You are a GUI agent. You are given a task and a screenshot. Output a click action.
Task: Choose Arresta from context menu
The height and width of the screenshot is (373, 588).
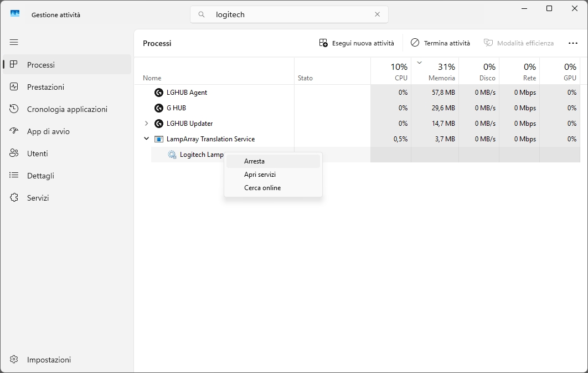click(274, 161)
